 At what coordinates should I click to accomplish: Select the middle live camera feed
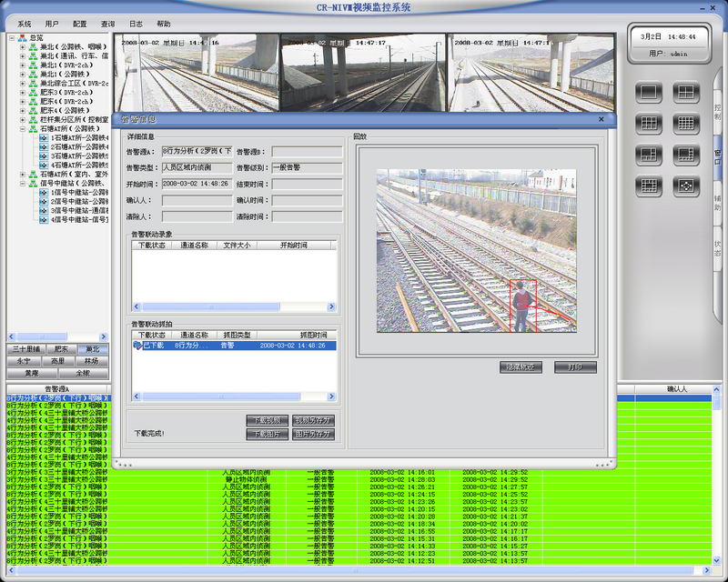coord(363,73)
